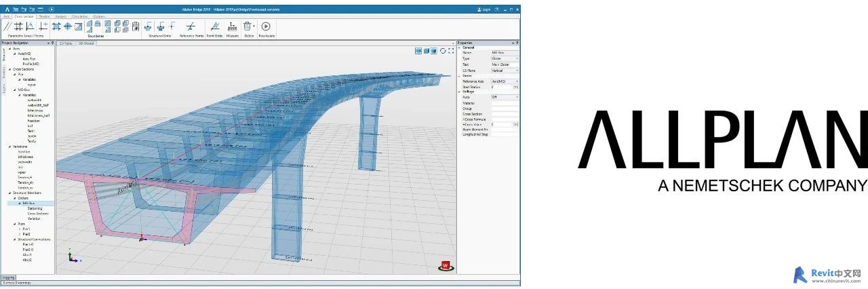The width and height of the screenshot is (868, 289).
Task: Switch to the Tendon ribbon tab
Action: pos(44,15)
